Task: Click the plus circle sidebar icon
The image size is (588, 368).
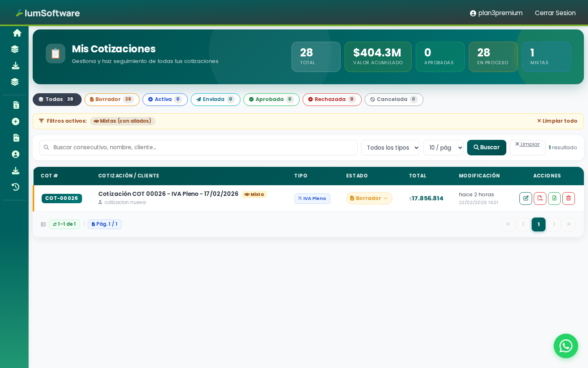Action: [16, 121]
